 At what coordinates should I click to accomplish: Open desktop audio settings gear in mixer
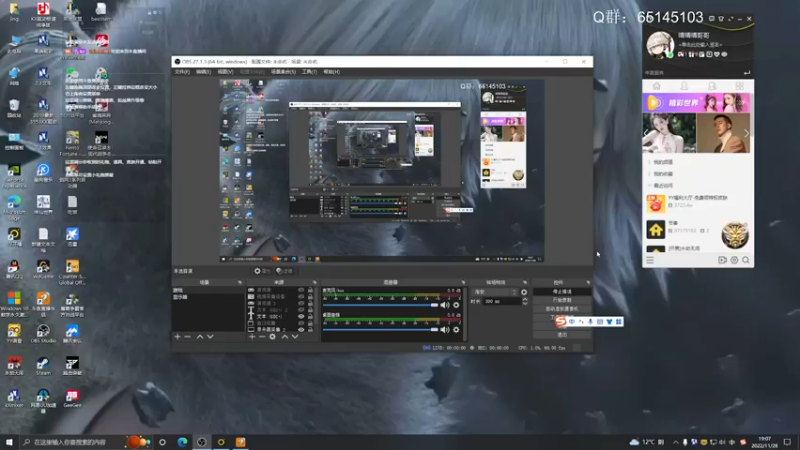coord(456,330)
